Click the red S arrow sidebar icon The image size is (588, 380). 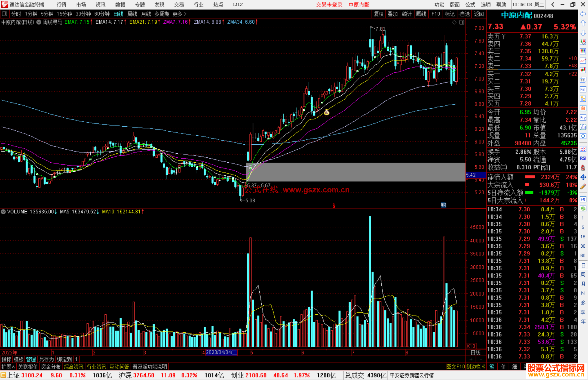click(583, 168)
